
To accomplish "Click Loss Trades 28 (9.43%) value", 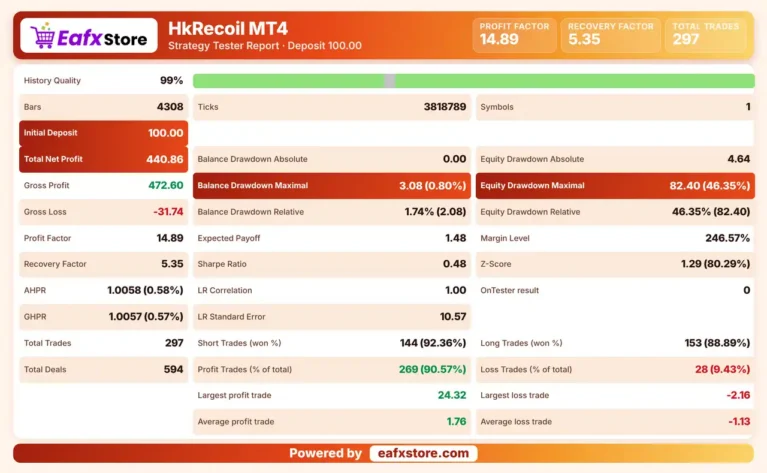I will (x=722, y=370).
